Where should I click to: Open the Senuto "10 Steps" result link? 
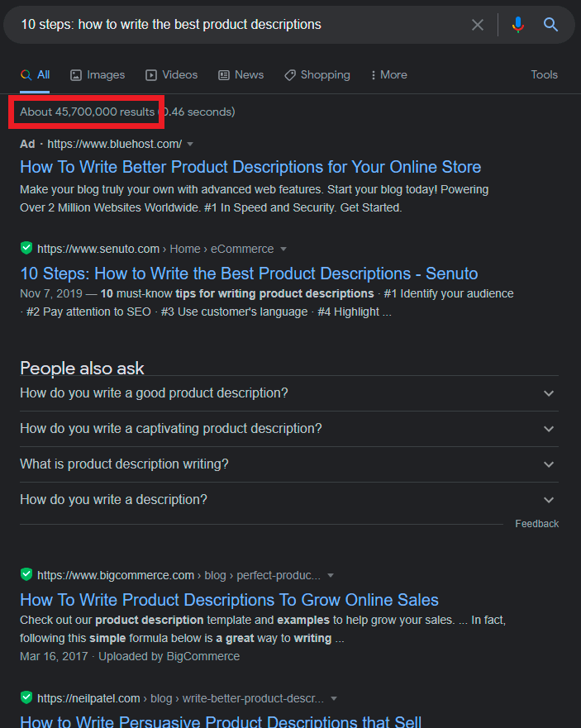point(249,274)
